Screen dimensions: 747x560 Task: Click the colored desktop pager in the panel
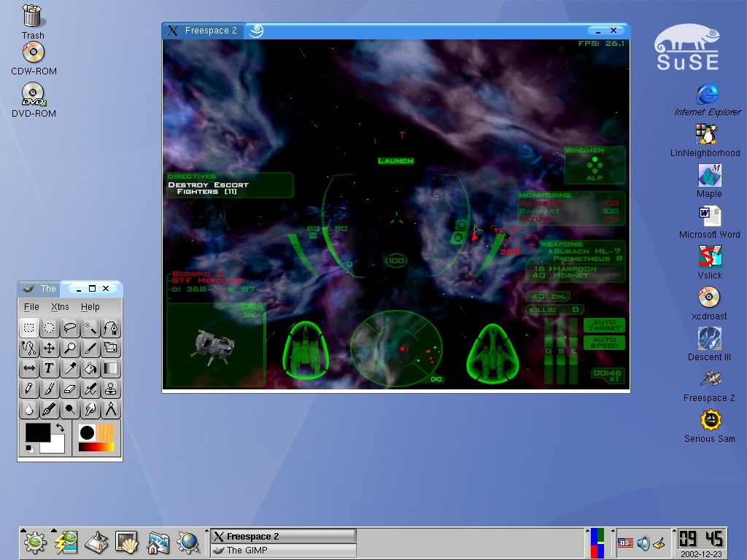[597, 542]
